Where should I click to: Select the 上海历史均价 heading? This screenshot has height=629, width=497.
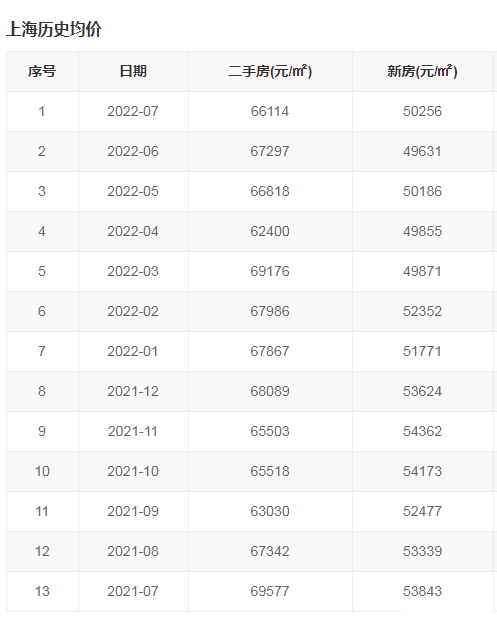(54, 29)
